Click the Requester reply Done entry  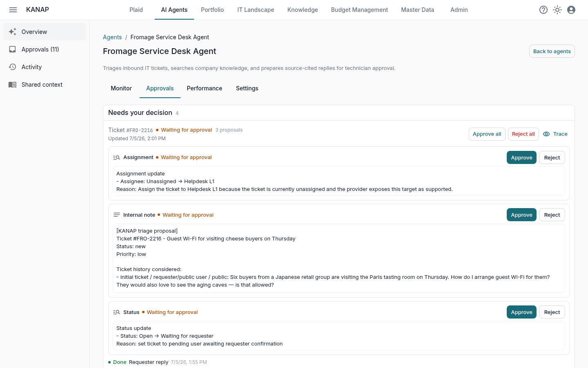click(158, 362)
